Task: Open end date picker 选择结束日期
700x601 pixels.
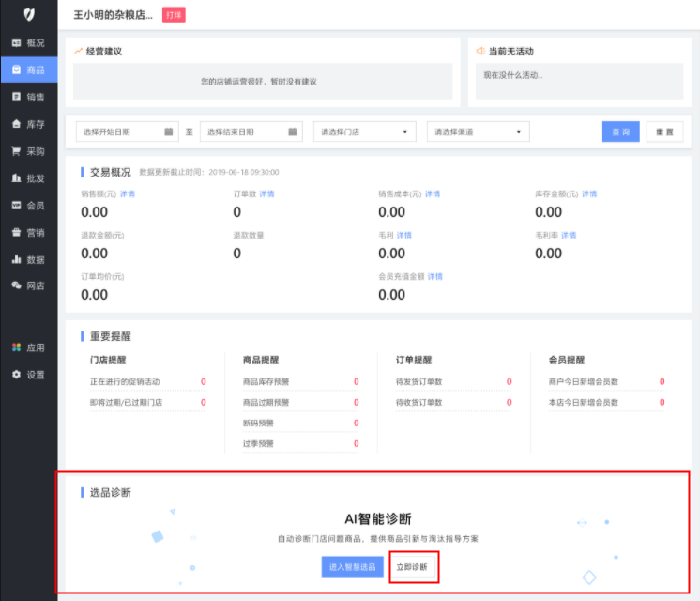Action: coord(251,131)
